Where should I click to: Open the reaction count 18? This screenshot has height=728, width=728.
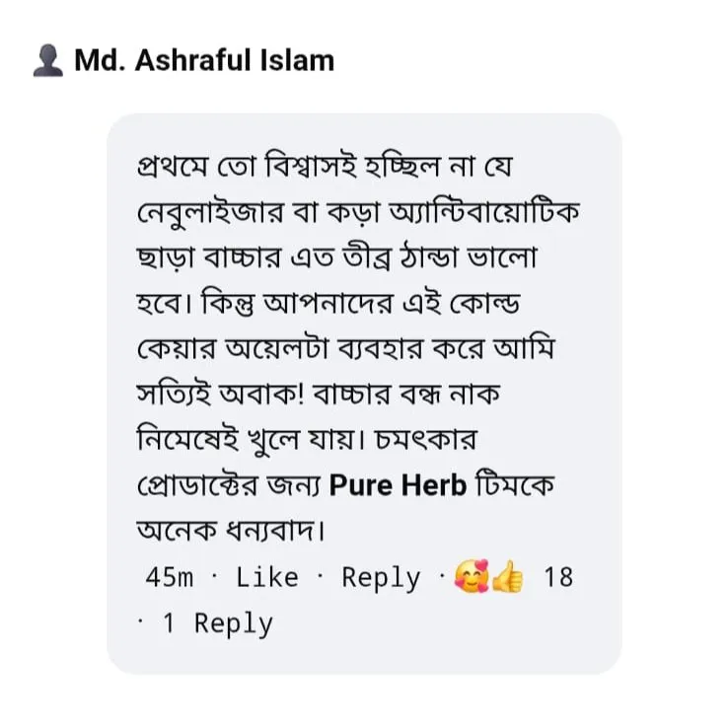558,578
